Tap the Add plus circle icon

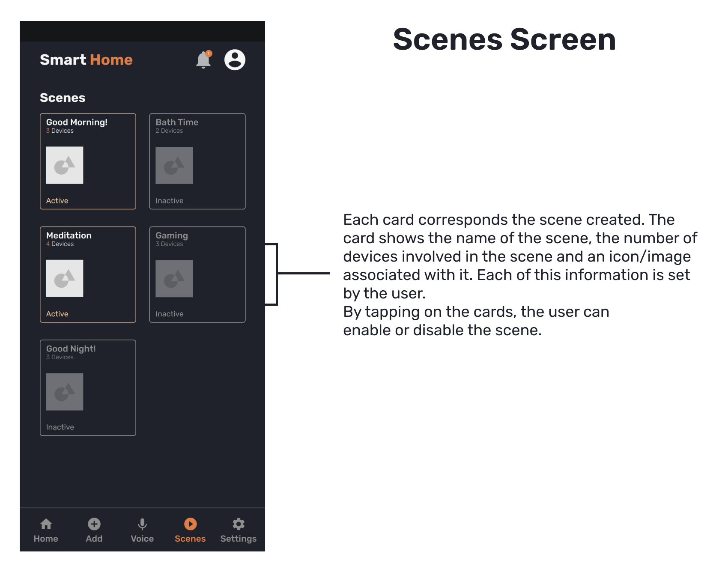(x=94, y=524)
